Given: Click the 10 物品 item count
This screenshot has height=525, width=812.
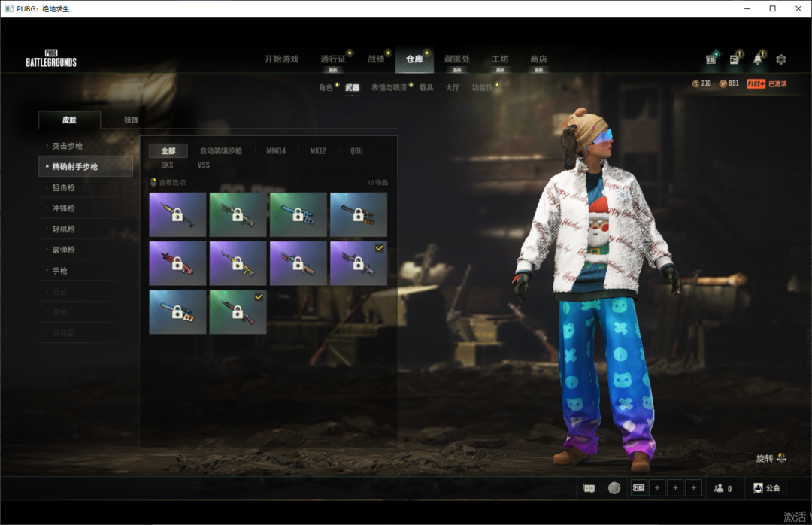Looking at the screenshot, I should (x=377, y=183).
